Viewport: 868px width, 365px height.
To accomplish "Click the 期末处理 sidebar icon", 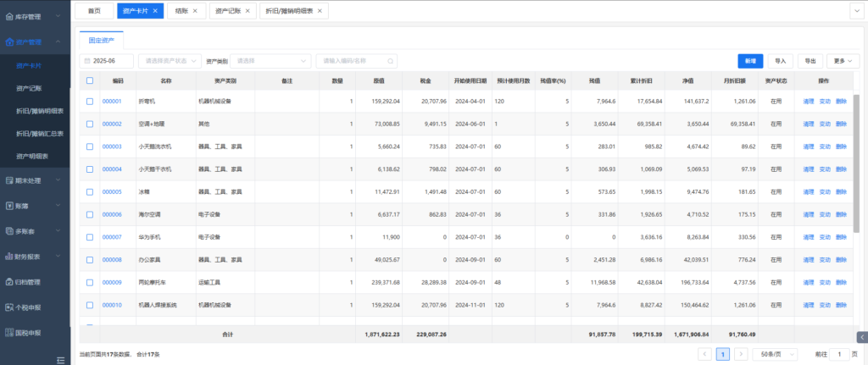I will (8, 180).
